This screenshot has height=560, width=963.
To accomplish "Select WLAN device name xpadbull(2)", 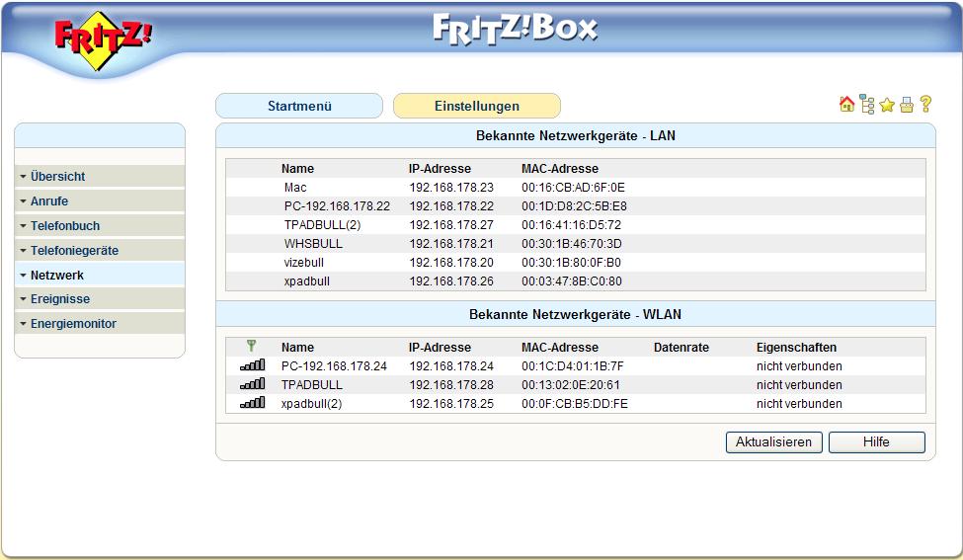I will click(311, 404).
